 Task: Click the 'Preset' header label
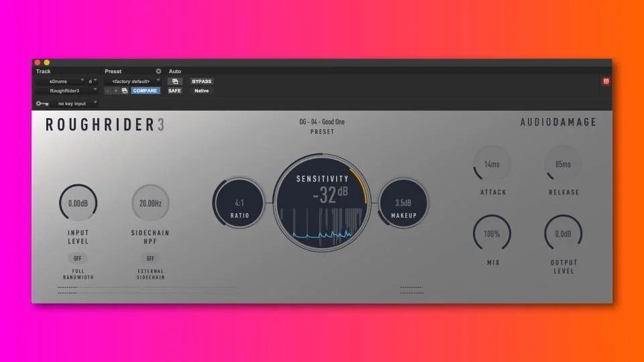pos(113,72)
